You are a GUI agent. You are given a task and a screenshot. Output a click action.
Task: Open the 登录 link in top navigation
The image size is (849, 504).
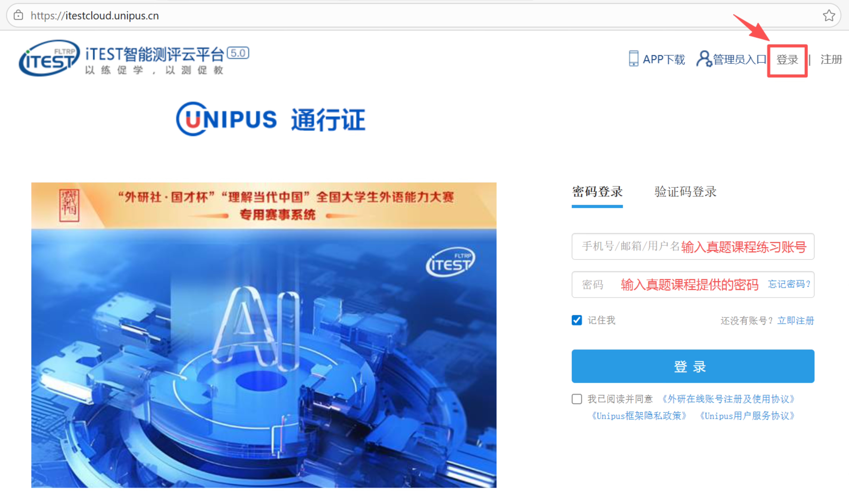click(787, 60)
